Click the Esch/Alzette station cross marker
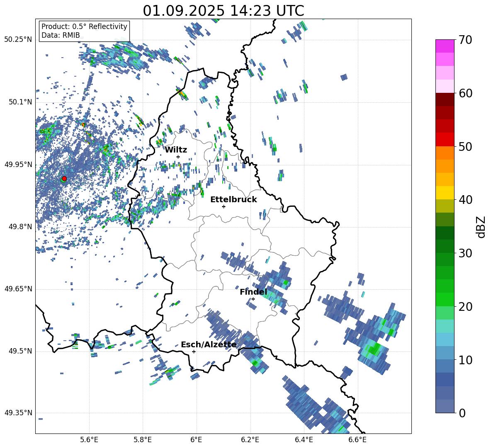Image resolution: width=491 pixels, height=448 pixels. coord(194,351)
